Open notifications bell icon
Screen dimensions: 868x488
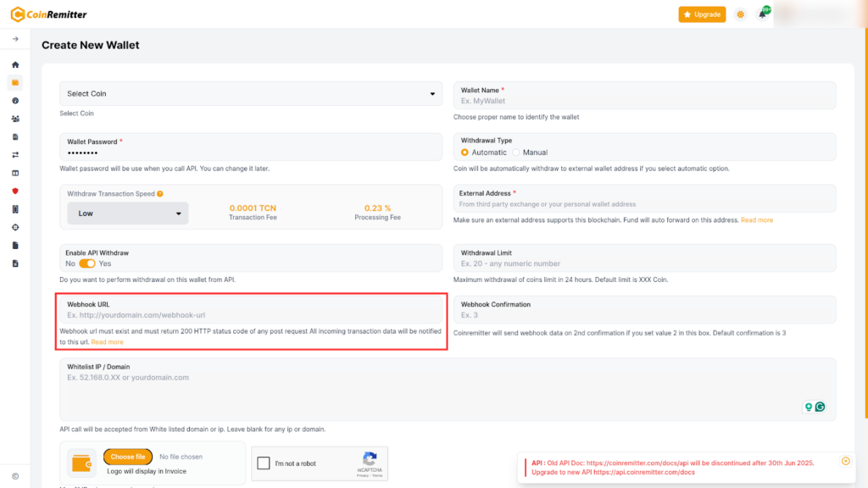(x=762, y=14)
